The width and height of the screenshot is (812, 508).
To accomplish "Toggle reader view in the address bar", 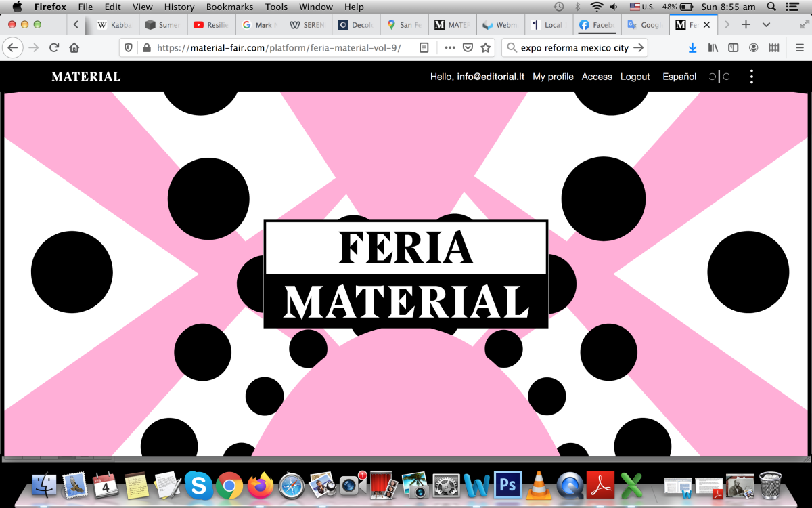I will coord(424,48).
